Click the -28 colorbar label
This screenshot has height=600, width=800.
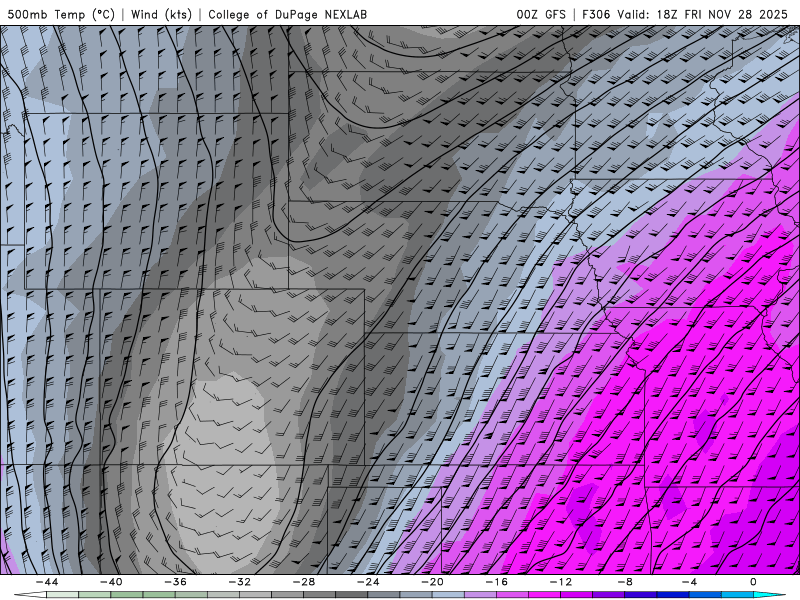point(304,582)
